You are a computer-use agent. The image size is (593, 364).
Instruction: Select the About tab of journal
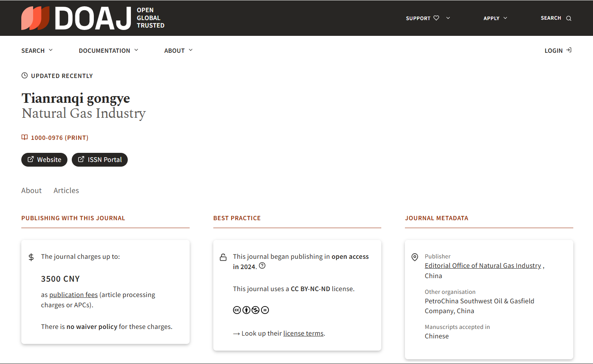point(32,191)
